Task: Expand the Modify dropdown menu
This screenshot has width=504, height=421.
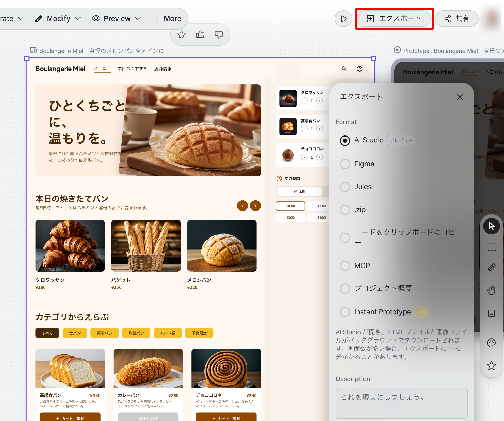Action: [x=58, y=18]
